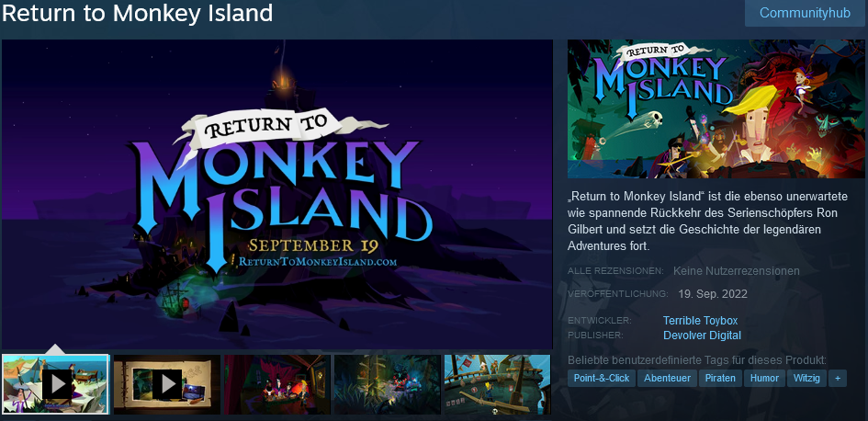This screenshot has width=868, height=421.
Task: Open publisher Devolver Digital link
Action: [x=702, y=336]
